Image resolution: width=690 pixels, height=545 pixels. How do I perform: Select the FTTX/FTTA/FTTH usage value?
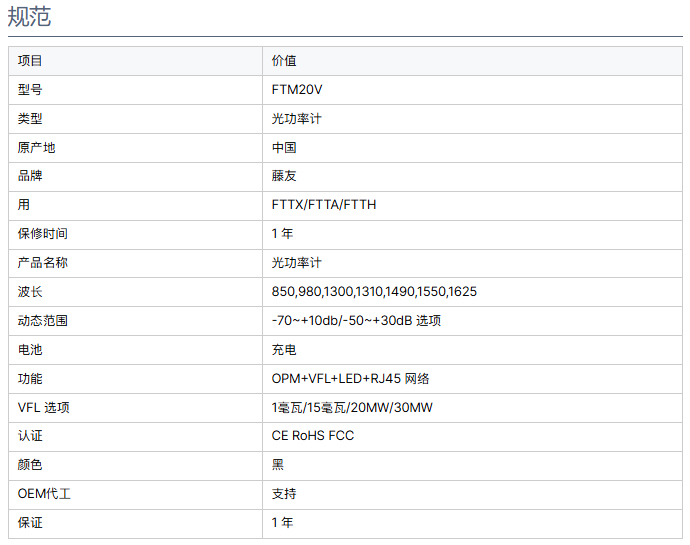click(x=324, y=205)
